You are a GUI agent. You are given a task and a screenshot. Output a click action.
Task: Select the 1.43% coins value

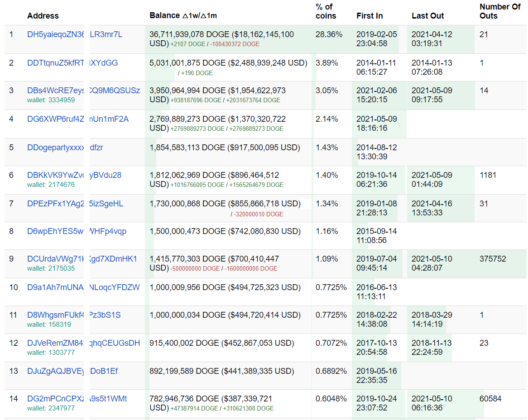pyautogui.click(x=326, y=148)
